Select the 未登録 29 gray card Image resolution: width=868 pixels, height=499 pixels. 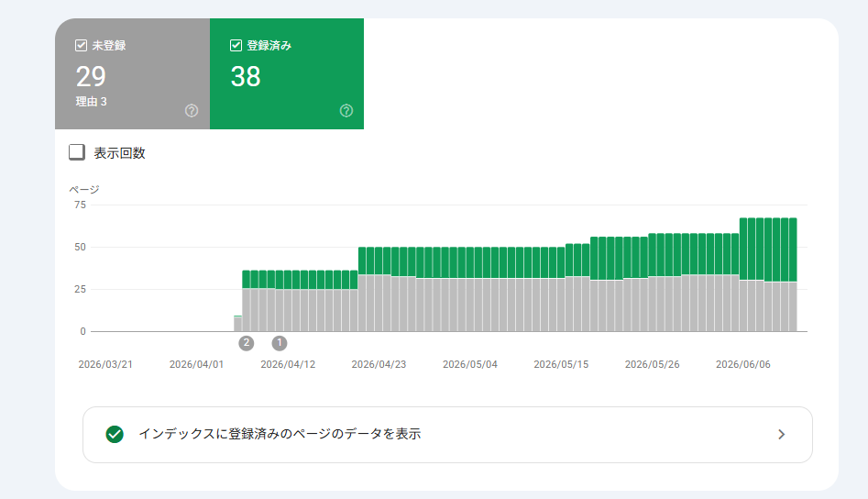(132, 73)
